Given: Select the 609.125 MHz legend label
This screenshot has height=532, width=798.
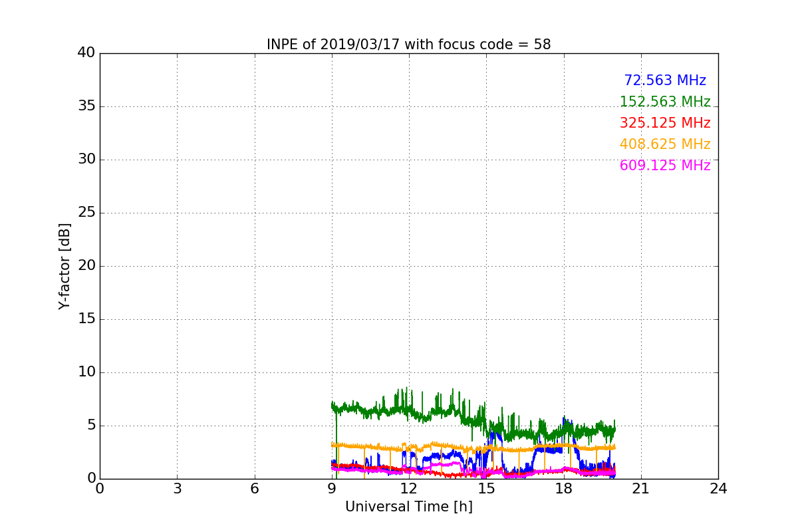Looking at the screenshot, I should tap(665, 166).
